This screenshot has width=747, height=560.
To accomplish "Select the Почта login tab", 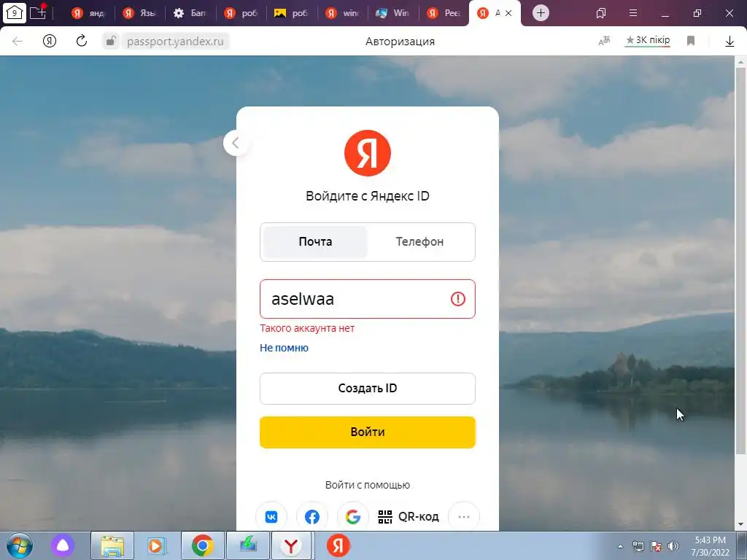I will coord(315,242).
